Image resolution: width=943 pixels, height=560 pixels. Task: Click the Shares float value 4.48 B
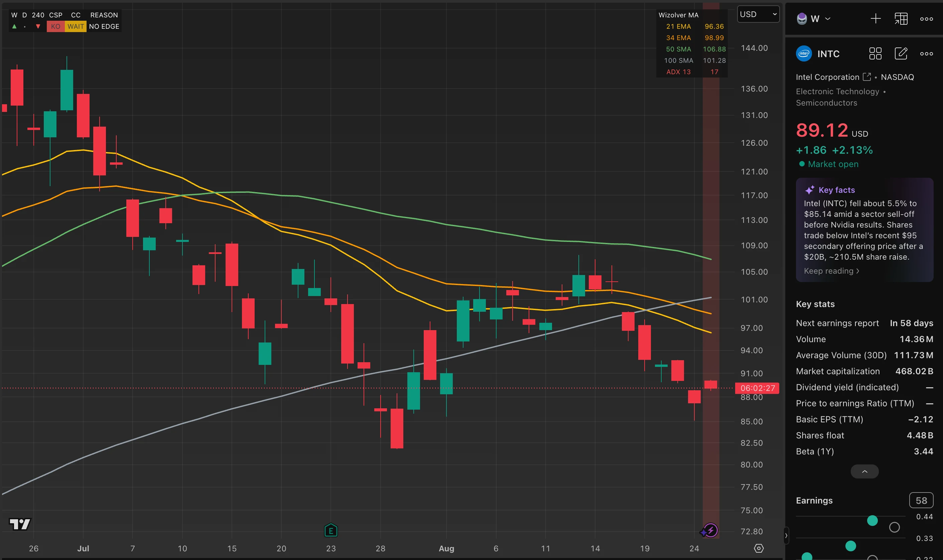point(920,435)
